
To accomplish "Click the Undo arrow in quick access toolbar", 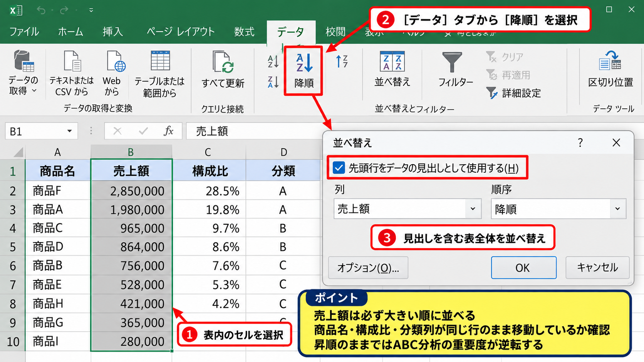I will [x=41, y=10].
